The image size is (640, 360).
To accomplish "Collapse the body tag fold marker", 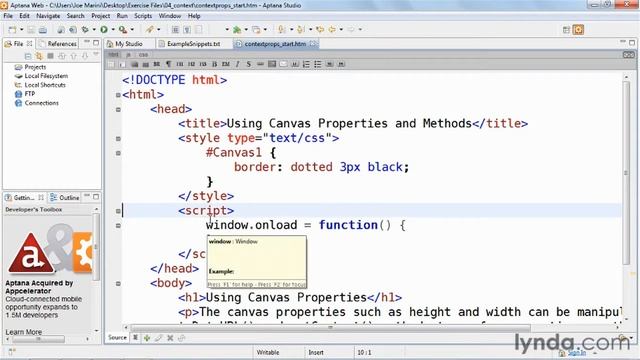I will point(118,283).
